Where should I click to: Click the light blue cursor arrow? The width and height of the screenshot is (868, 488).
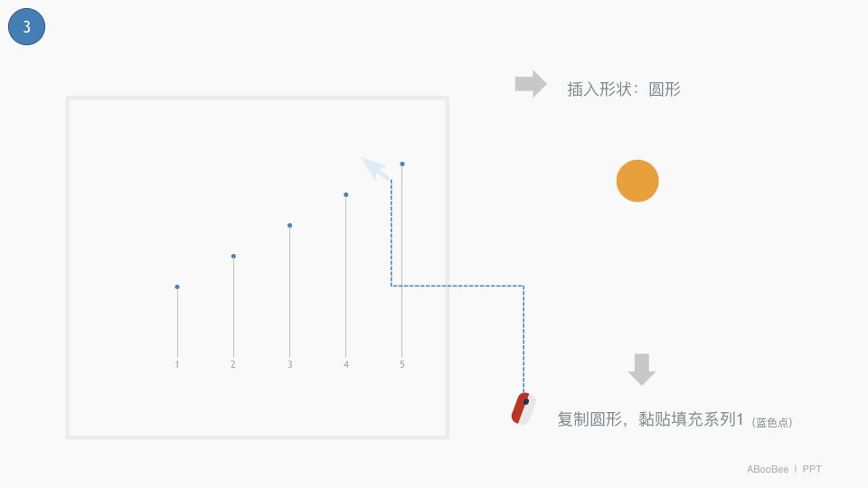click(x=376, y=168)
